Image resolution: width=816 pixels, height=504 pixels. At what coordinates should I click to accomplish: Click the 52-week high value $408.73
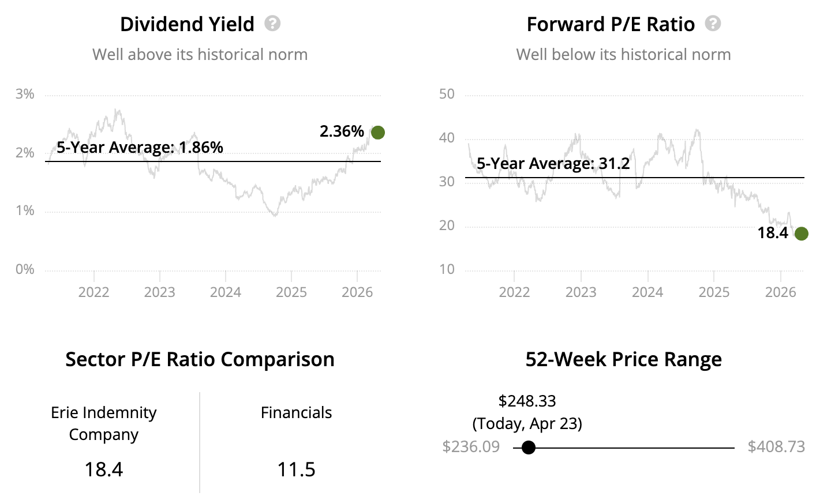click(776, 447)
